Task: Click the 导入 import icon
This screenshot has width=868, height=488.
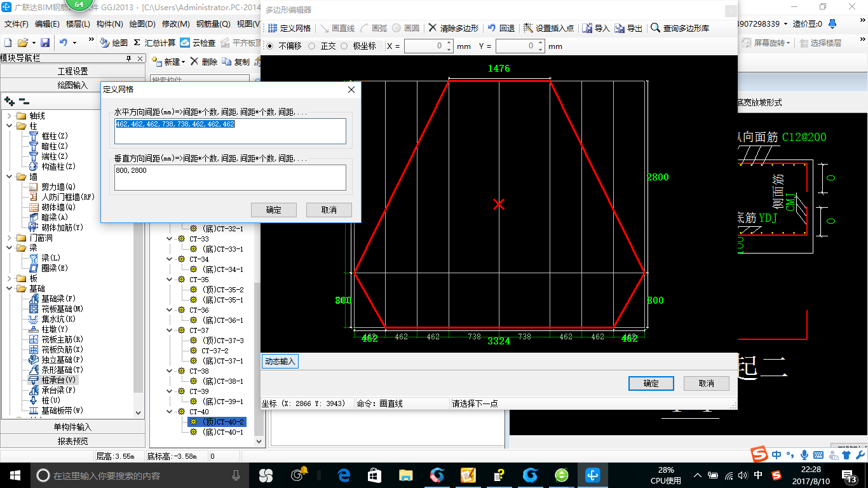Action: click(x=587, y=29)
